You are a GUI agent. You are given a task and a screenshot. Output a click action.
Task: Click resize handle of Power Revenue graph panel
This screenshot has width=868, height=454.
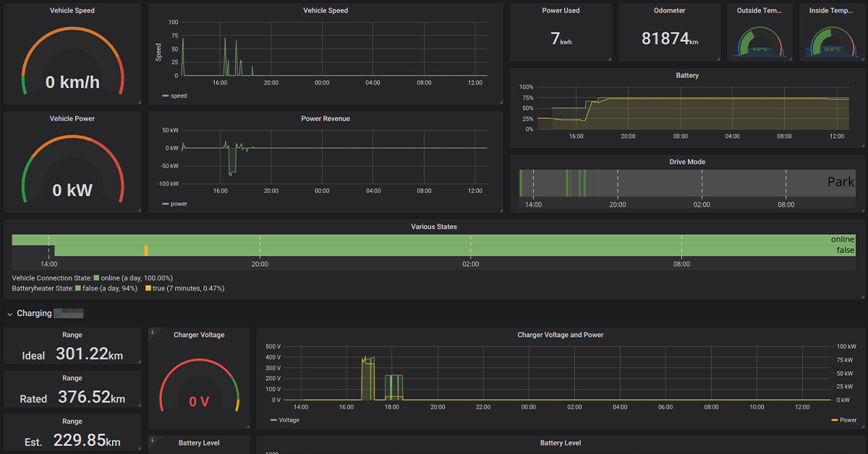pyautogui.click(x=501, y=210)
